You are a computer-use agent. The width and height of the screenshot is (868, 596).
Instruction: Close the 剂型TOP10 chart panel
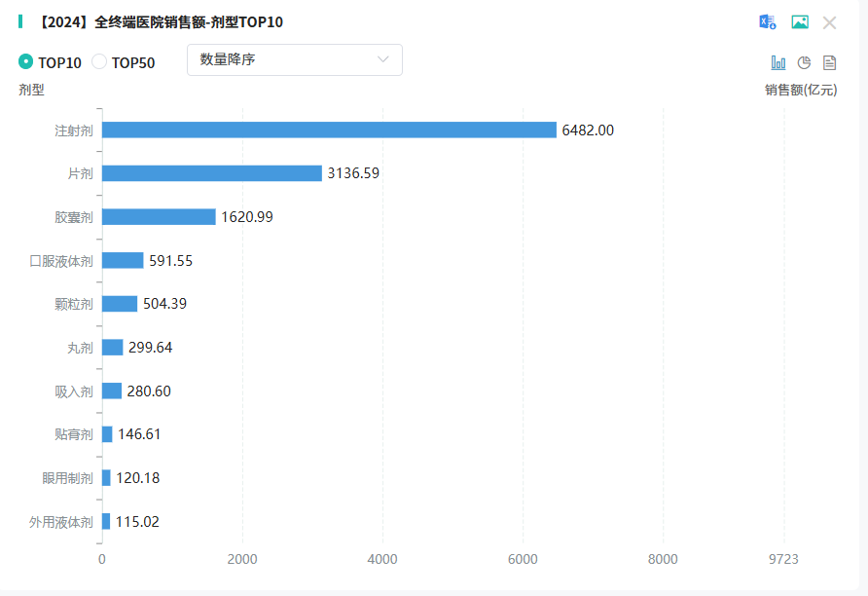(x=830, y=22)
